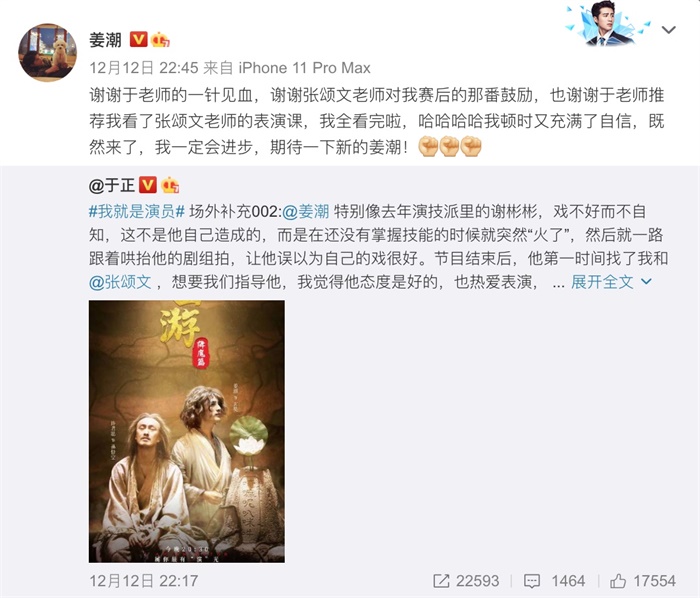Viewport: 700px width, 598px height.
Task: Click the blue-suit card badge in top corner
Action: (x=609, y=25)
